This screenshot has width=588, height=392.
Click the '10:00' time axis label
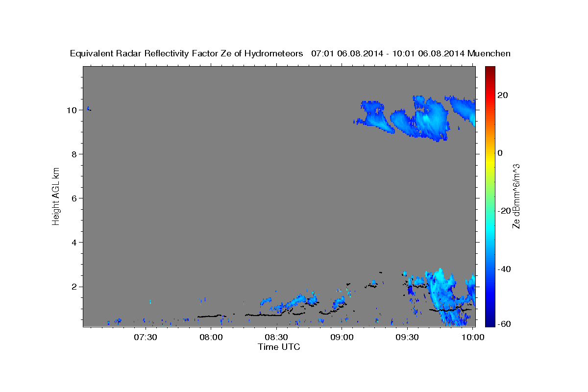coord(473,338)
